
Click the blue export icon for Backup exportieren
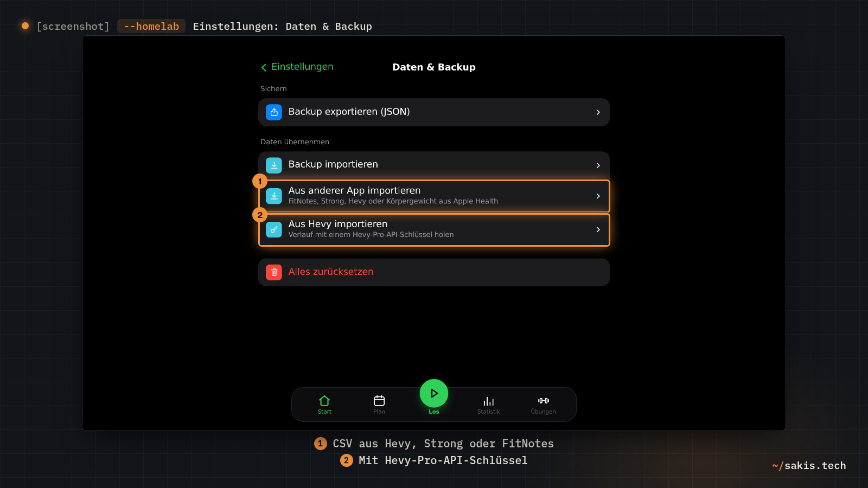pyautogui.click(x=274, y=112)
